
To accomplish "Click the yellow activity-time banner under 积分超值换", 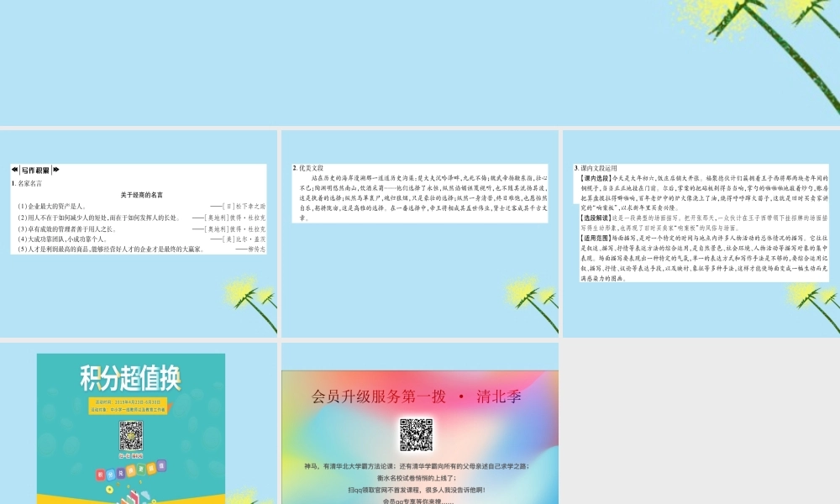I will tap(129, 406).
